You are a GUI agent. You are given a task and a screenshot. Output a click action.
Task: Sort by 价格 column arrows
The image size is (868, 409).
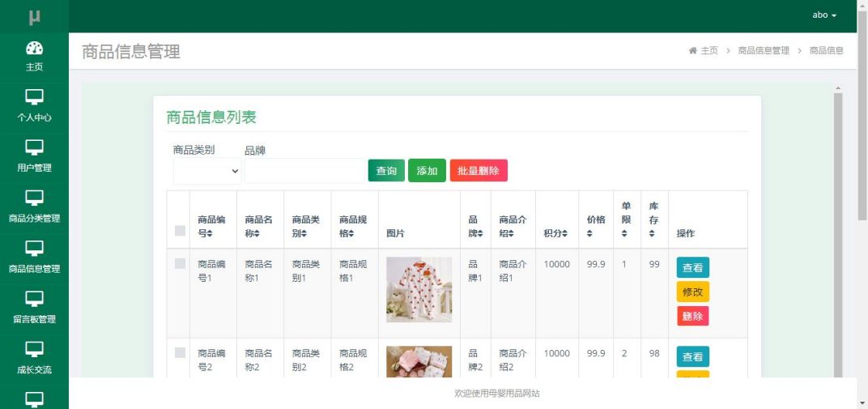click(589, 233)
